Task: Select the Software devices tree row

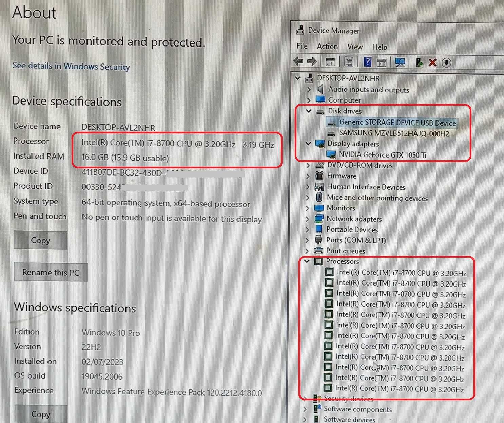Action: point(349,419)
